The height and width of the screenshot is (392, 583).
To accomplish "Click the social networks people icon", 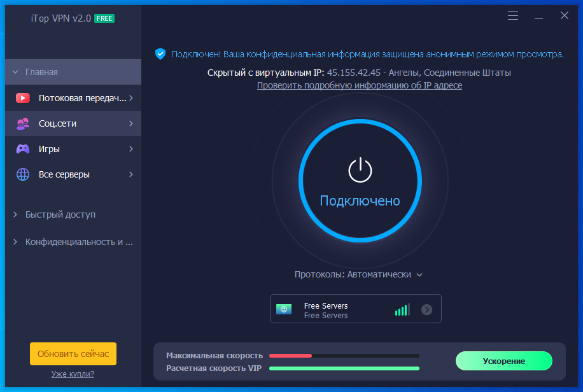I will point(23,123).
